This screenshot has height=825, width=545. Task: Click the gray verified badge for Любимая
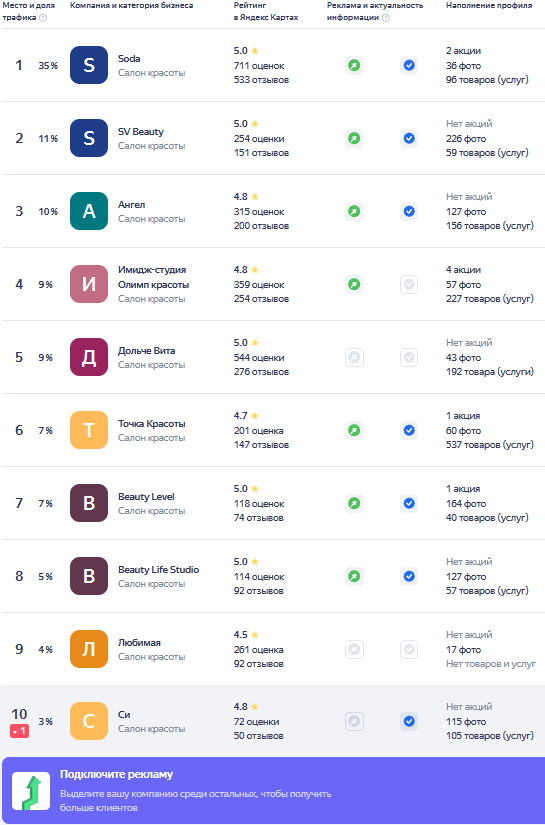click(x=409, y=650)
